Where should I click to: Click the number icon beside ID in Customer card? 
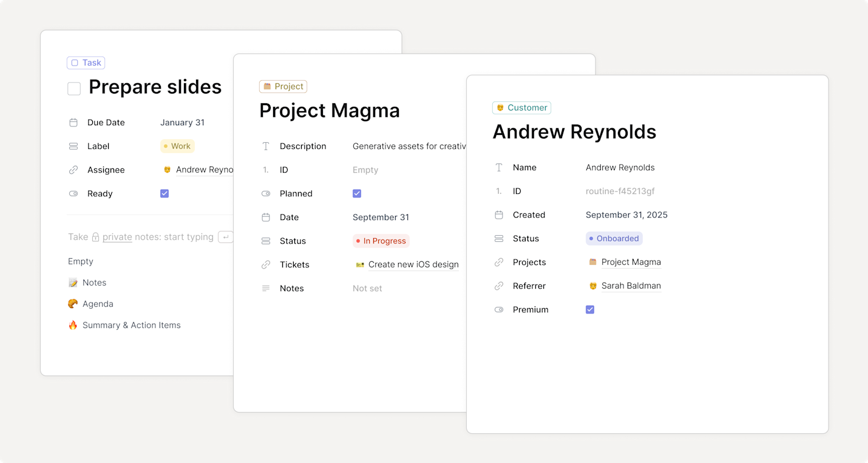point(499,191)
